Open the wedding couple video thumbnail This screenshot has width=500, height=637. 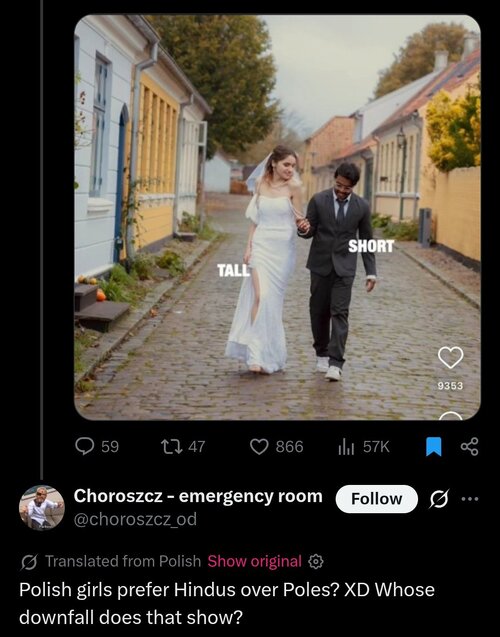(277, 217)
